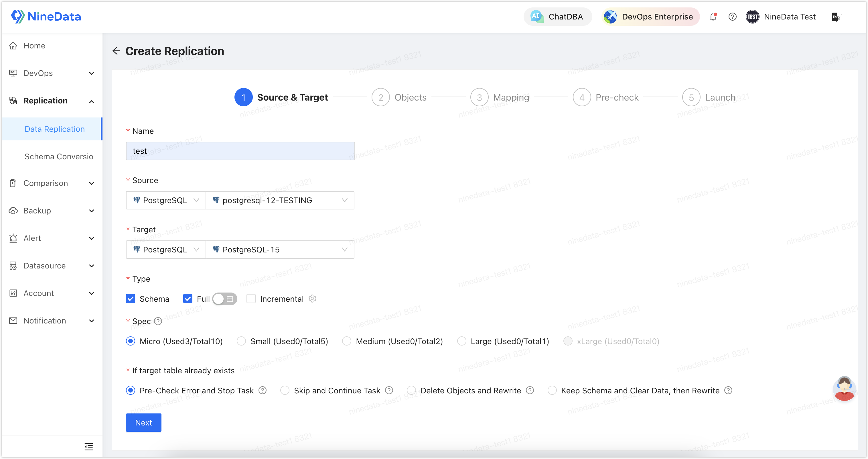
Task: Click the DevOps SQL monitor icon
Action: (13, 73)
